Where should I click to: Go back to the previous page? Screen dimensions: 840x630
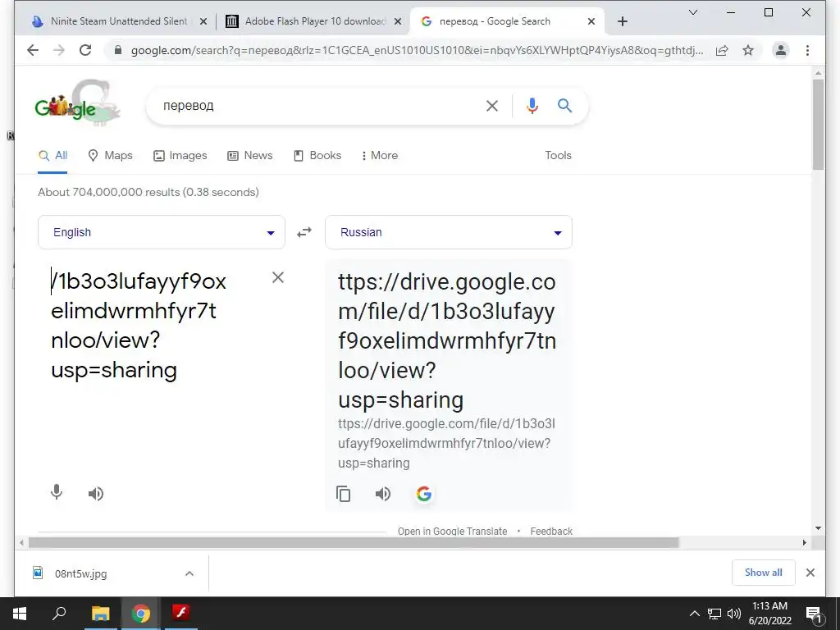[33, 50]
